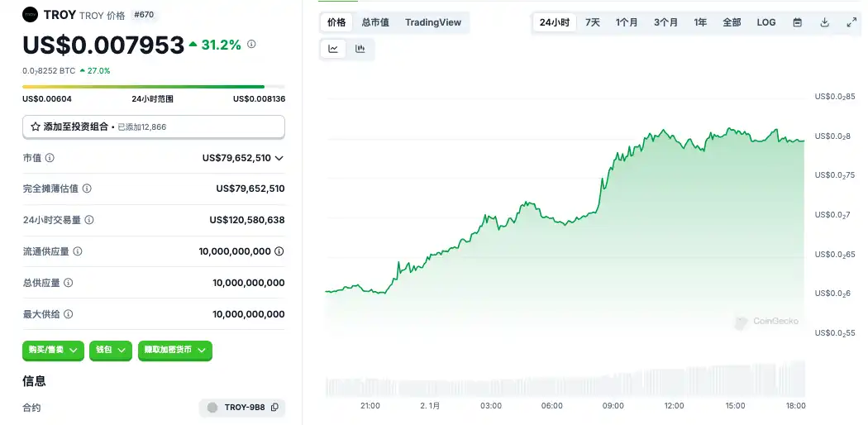Viewport: 868px width, 425px height.
Task: Switch to the 总市值 tab
Action: (x=375, y=22)
